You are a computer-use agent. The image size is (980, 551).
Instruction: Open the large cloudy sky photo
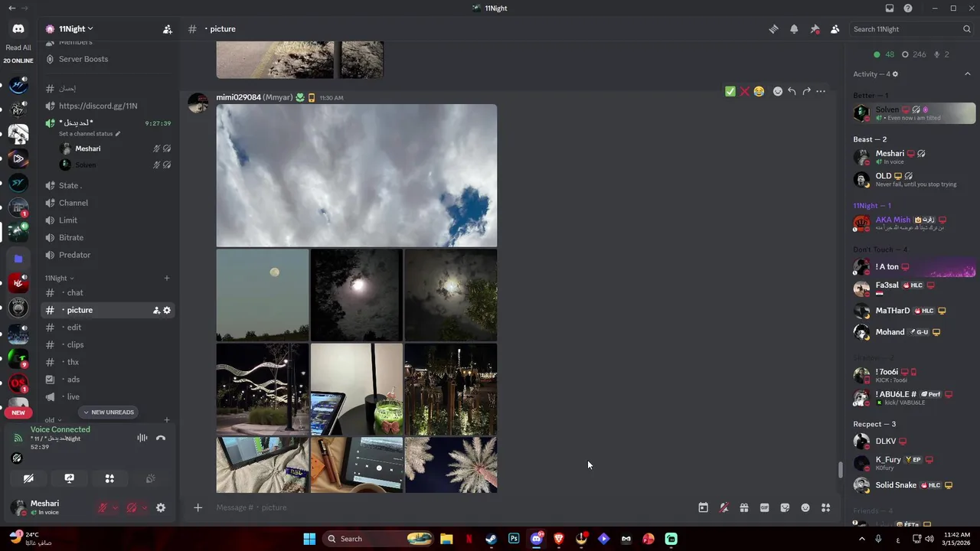(x=357, y=175)
